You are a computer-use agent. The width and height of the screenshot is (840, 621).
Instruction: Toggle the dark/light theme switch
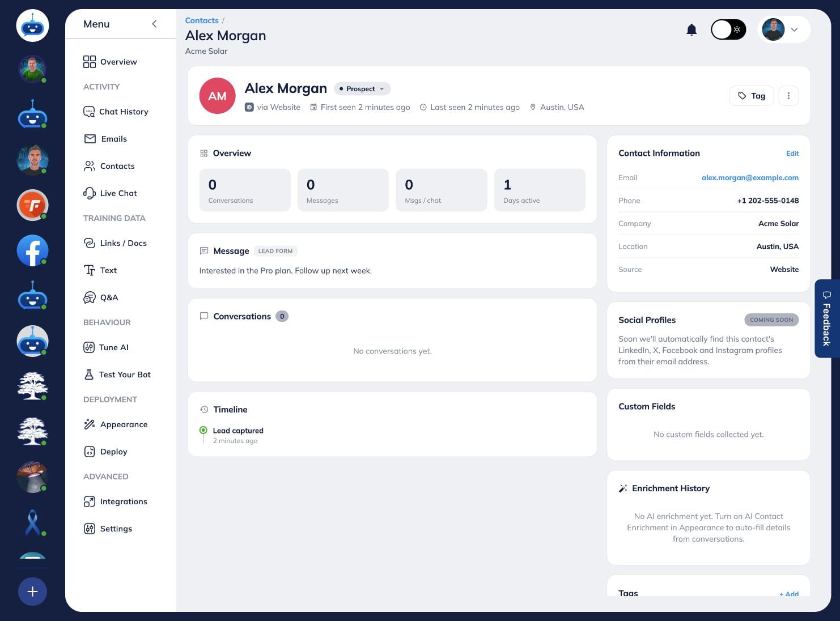(x=728, y=29)
